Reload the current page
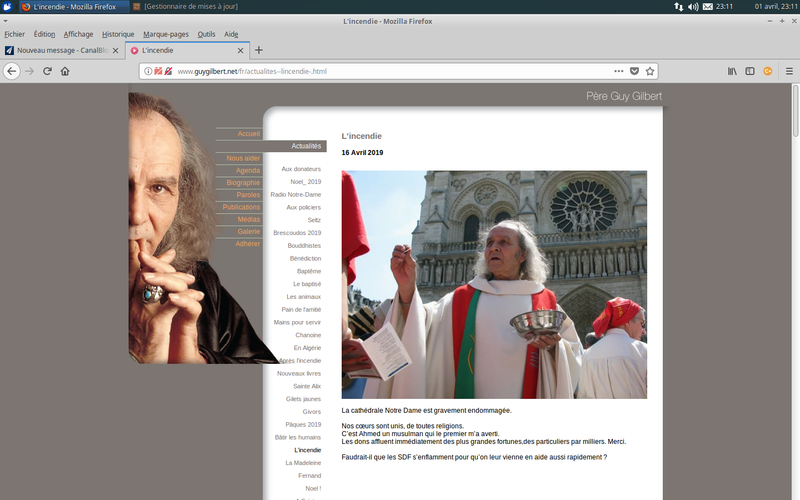Image resolution: width=800 pixels, height=500 pixels. pos(47,71)
